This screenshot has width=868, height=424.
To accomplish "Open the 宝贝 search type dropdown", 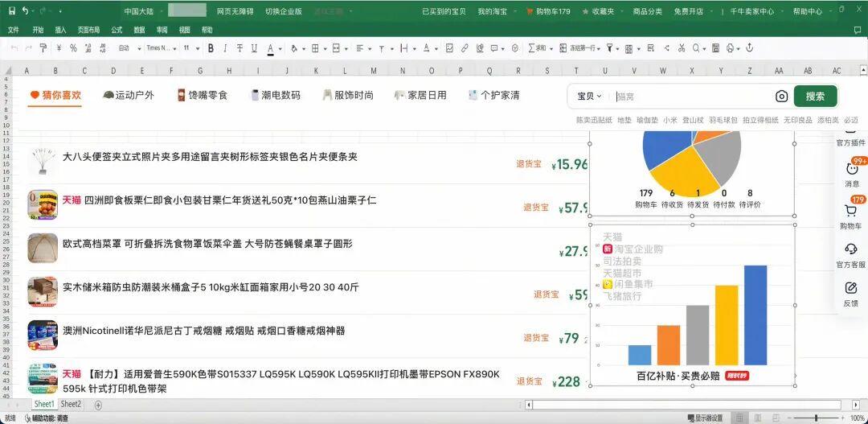I will pyautogui.click(x=590, y=97).
